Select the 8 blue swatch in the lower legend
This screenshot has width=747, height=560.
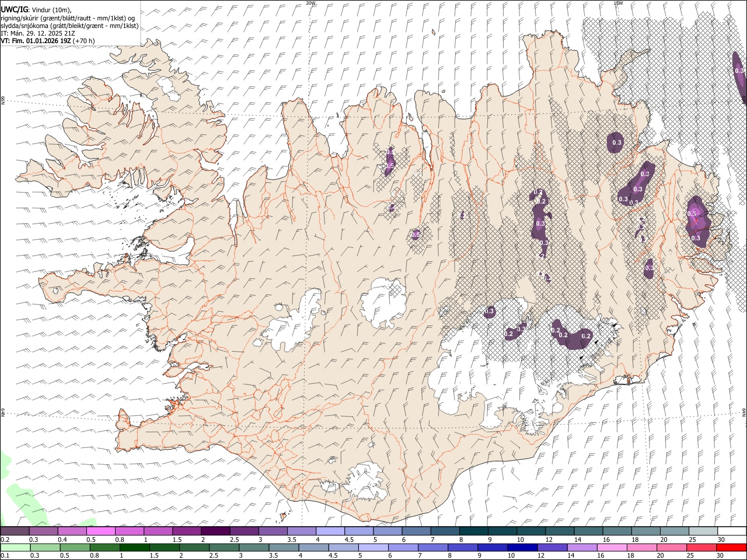click(x=463, y=547)
